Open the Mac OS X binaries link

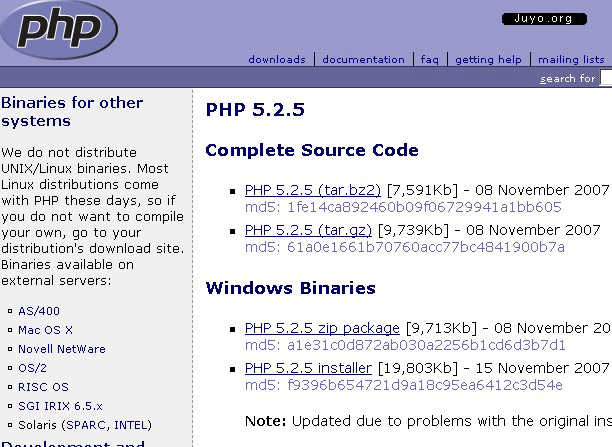coord(45,330)
